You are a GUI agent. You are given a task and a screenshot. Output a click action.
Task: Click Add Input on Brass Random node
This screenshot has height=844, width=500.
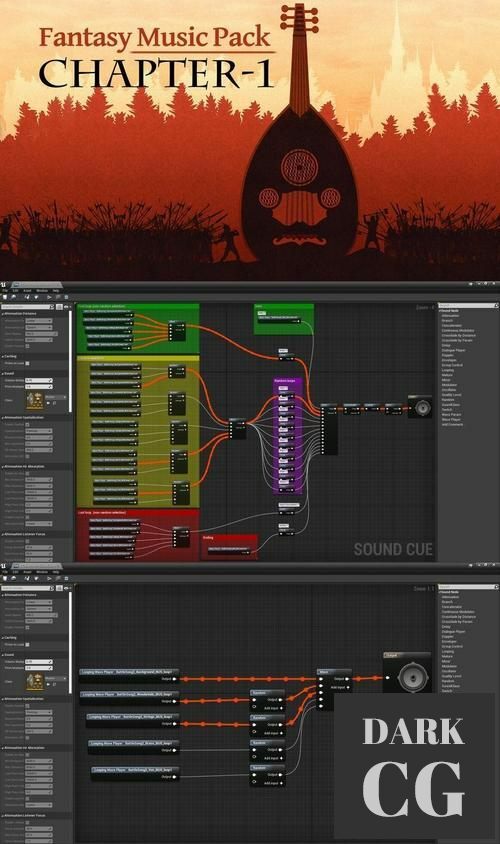tap(272, 757)
